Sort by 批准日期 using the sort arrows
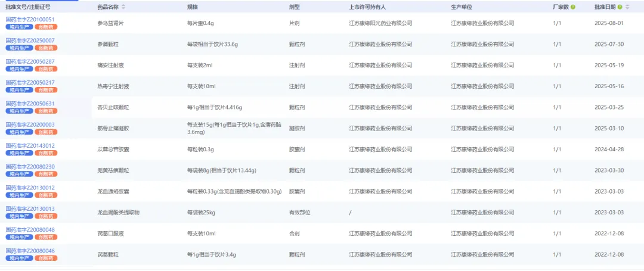644x271 pixels. [x=627, y=7]
